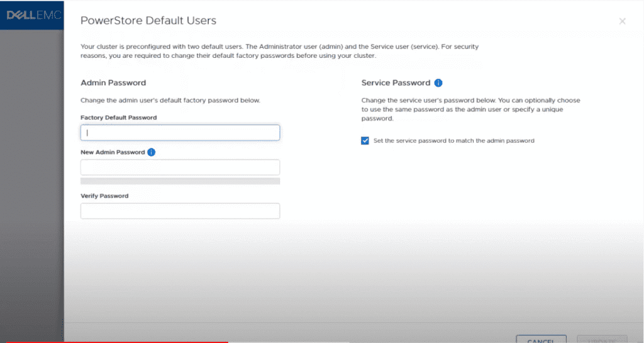The height and width of the screenshot is (343, 644).
Task: Click the Verify Password label
Action: [104, 196]
